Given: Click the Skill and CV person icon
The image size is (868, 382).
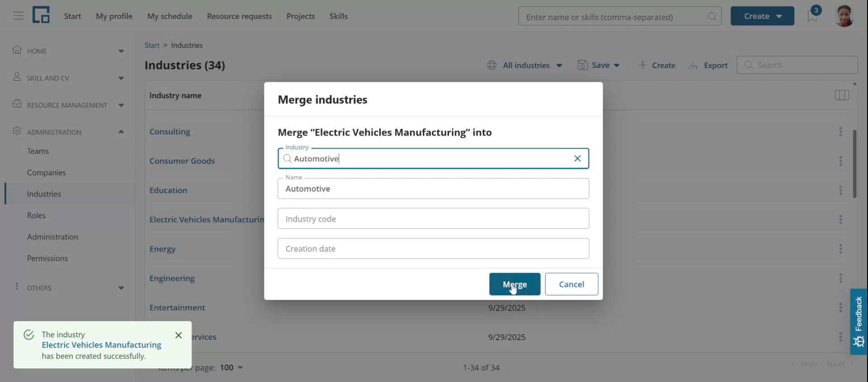Looking at the screenshot, I should tap(17, 77).
